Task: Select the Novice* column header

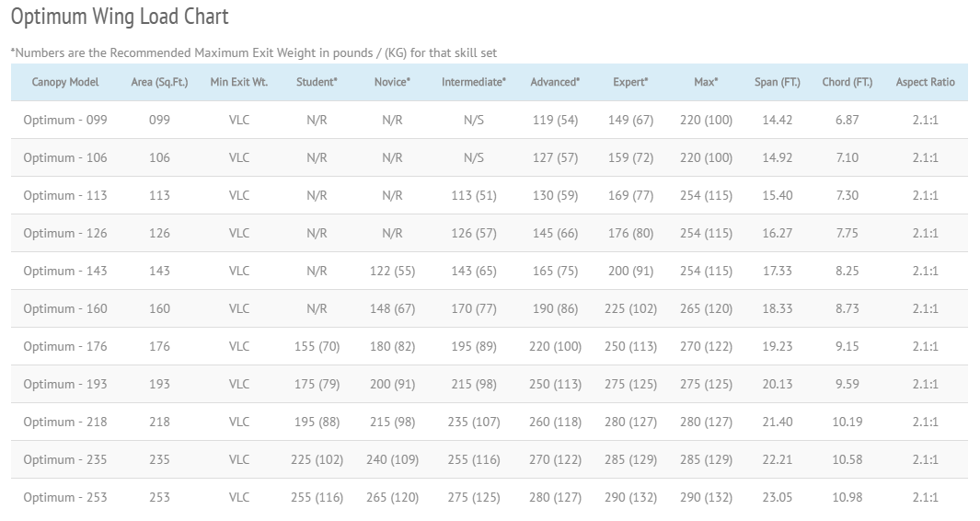Action: (x=392, y=82)
